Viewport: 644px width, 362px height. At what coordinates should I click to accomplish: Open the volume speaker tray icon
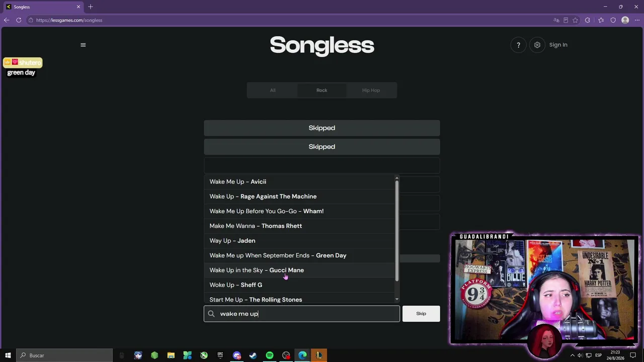click(x=580, y=355)
